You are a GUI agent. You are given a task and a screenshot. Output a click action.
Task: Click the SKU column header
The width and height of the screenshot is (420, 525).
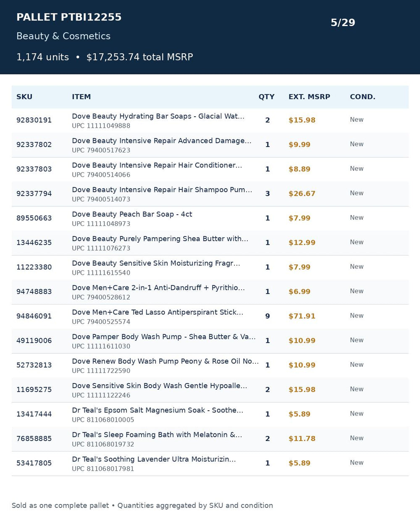(x=24, y=97)
